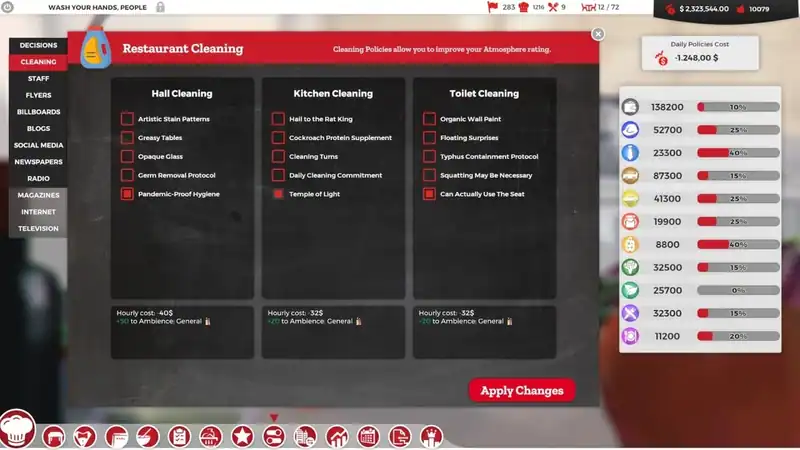Switch to the Staff policies tab
Screen dimensions: 800x450
point(38,79)
